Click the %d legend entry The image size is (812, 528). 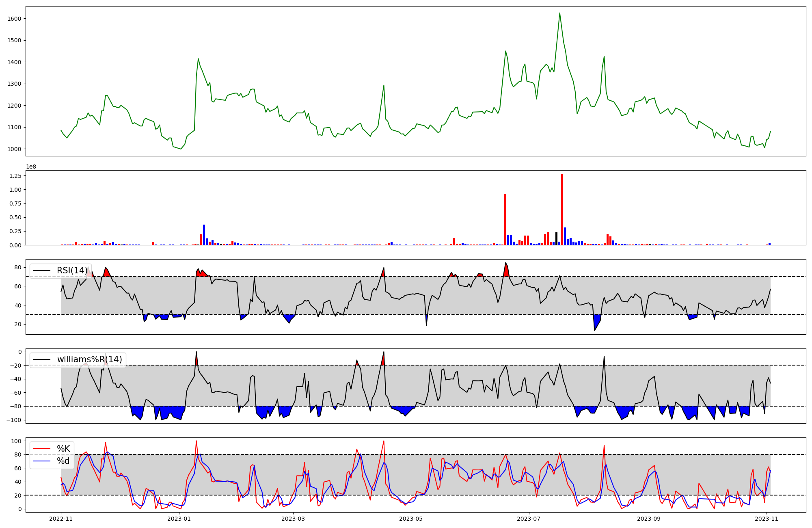pyautogui.click(x=63, y=461)
